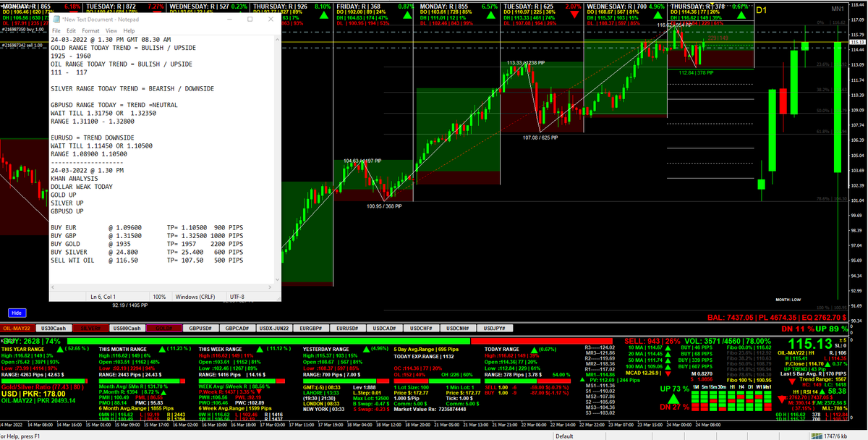Click 'Ln 6, Col 1' in Notepad status bar
Image resolution: width=868 pixels, height=440 pixels.
(x=104, y=297)
